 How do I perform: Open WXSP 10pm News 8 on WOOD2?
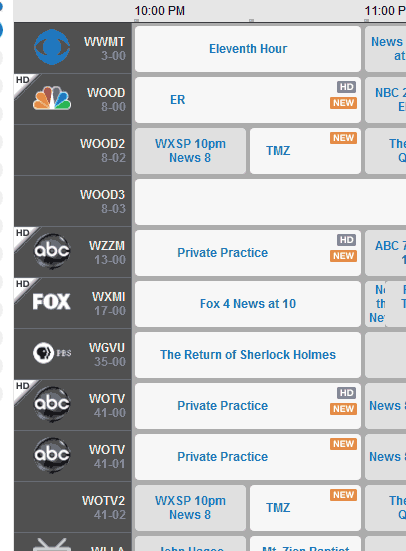(190, 151)
